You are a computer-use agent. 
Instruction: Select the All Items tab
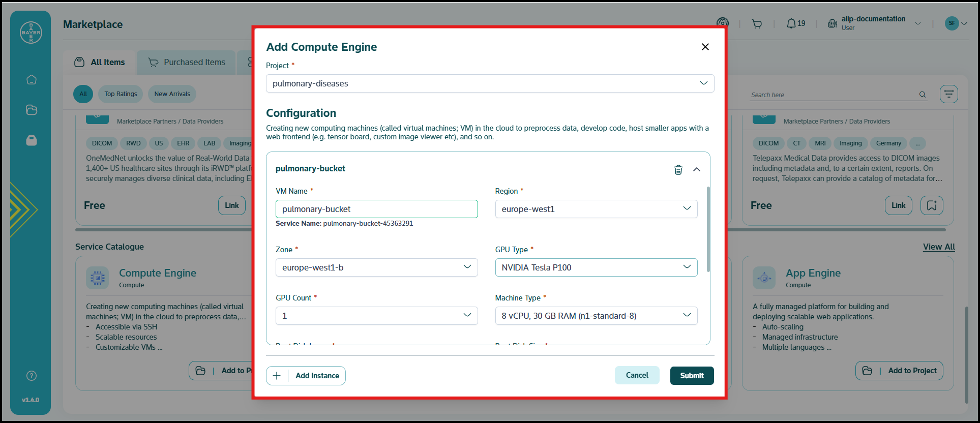click(x=100, y=63)
